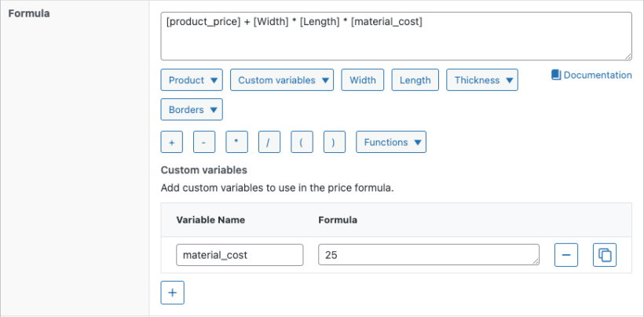Image resolution: width=644 pixels, height=317 pixels.
Task: Click the plus operator button
Action: tap(172, 142)
